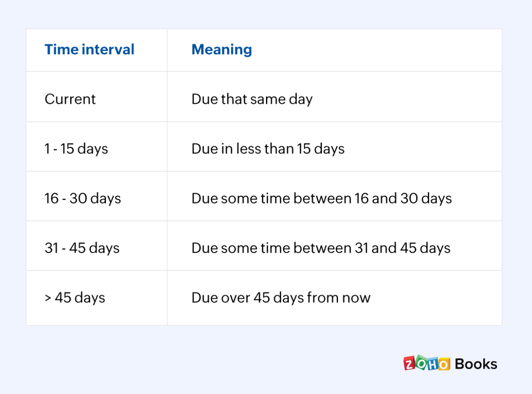This screenshot has height=394, width=532.
Task: Click the "> 45 days" interval cell
Action: pos(75,298)
